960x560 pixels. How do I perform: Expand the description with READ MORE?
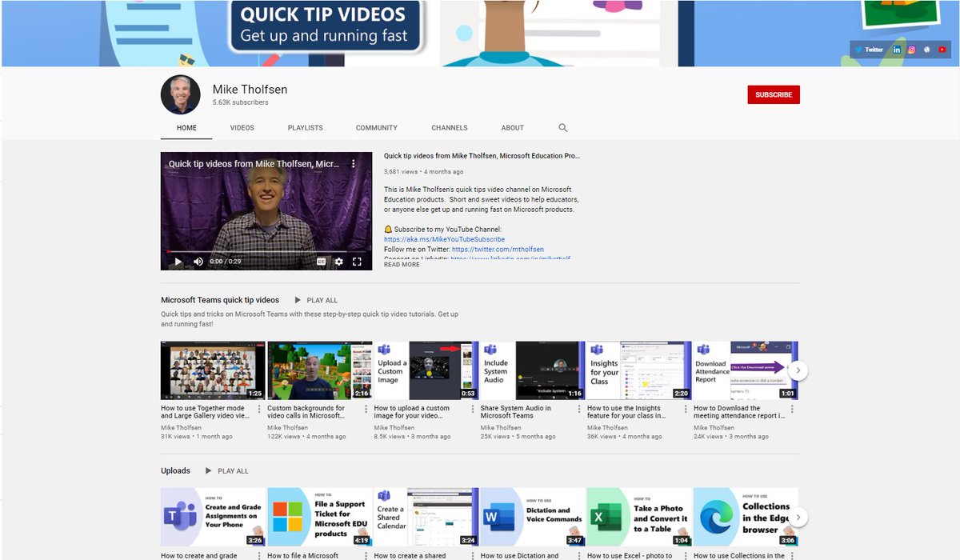pos(402,263)
